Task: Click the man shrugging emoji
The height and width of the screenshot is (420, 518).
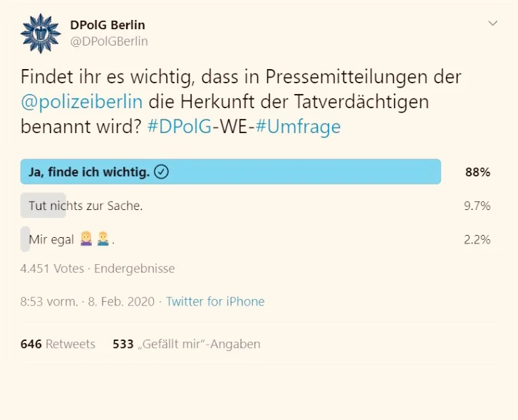Action: (103, 239)
